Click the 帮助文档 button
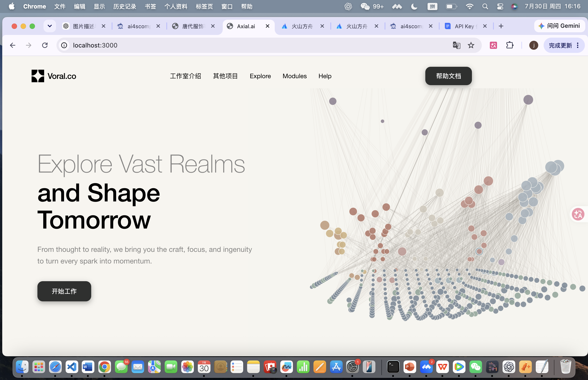 tap(448, 76)
